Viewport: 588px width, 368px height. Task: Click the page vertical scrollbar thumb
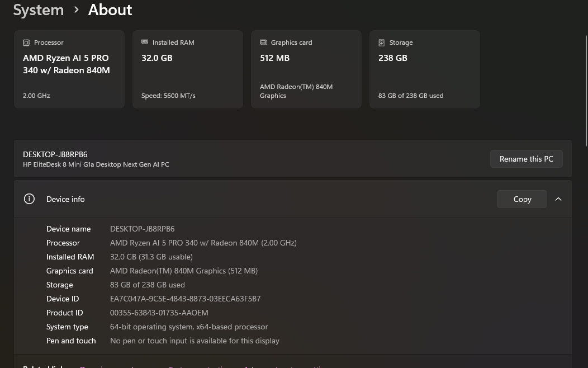(x=586, y=91)
